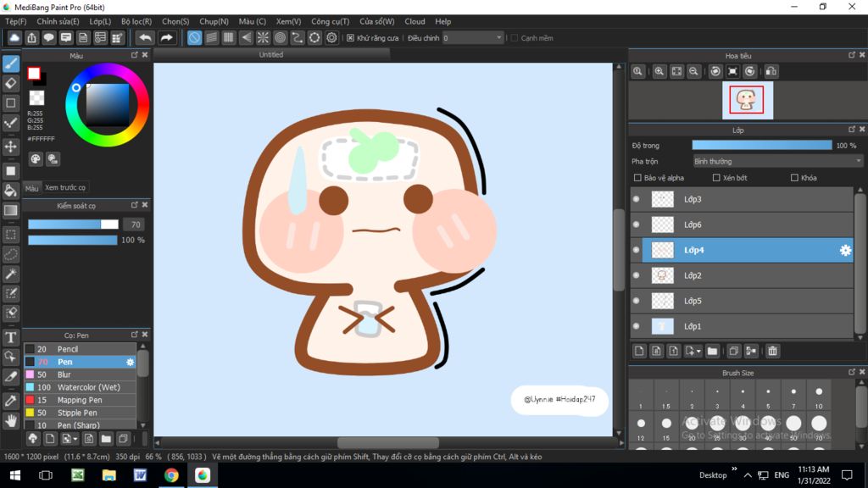Open Chrome from taskbar
The width and height of the screenshot is (868, 488).
point(171,475)
